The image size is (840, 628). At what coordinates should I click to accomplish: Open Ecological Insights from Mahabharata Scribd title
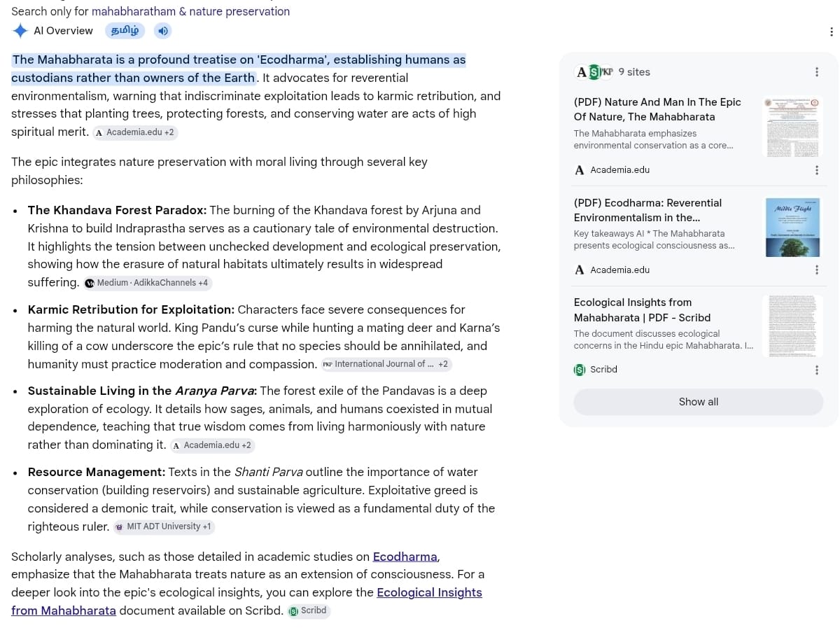(x=642, y=309)
